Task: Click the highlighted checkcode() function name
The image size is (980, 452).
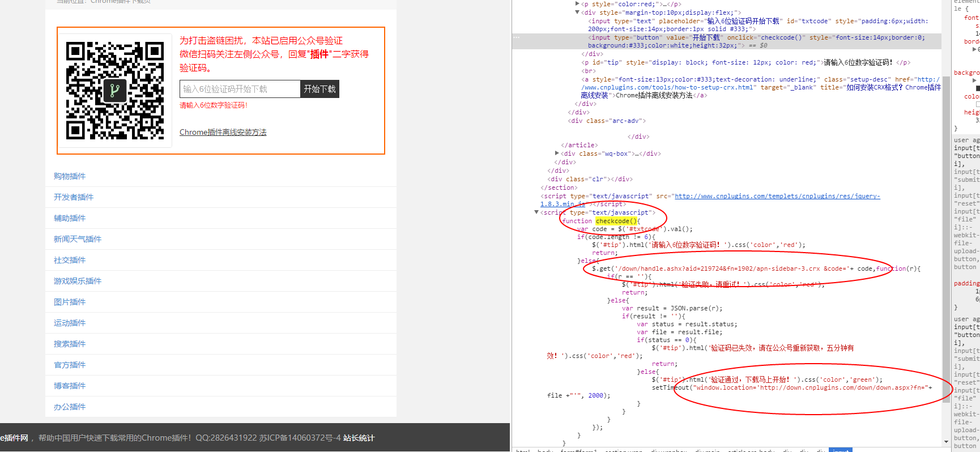Action: [616, 221]
